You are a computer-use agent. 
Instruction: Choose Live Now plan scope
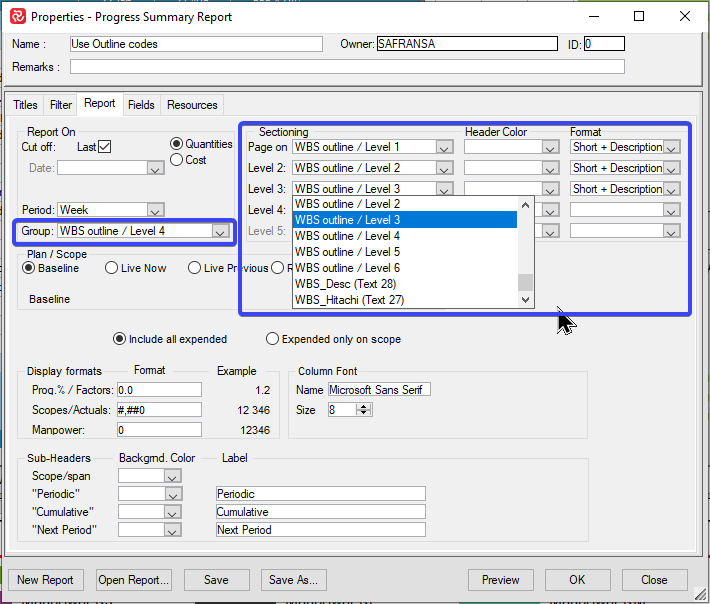tap(111, 268)
